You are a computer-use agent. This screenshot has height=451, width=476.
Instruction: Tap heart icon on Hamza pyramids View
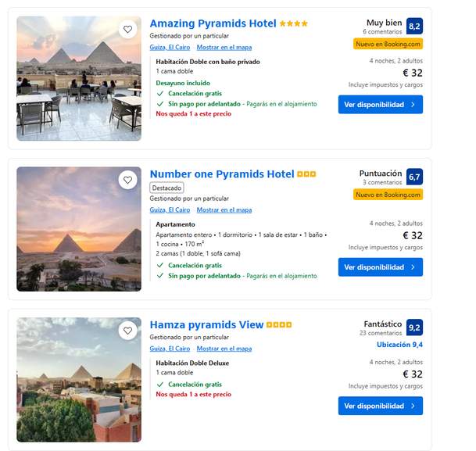click(127, 331)
